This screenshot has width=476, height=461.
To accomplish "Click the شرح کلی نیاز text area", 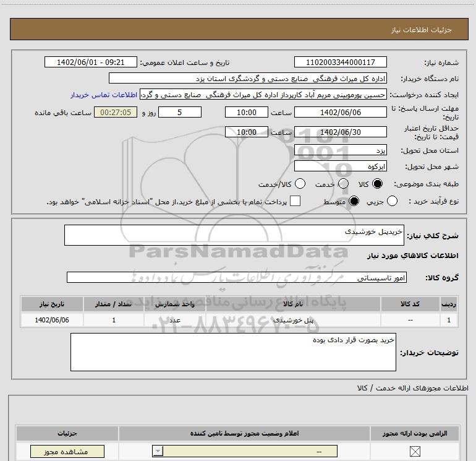I will pos(234,235).
